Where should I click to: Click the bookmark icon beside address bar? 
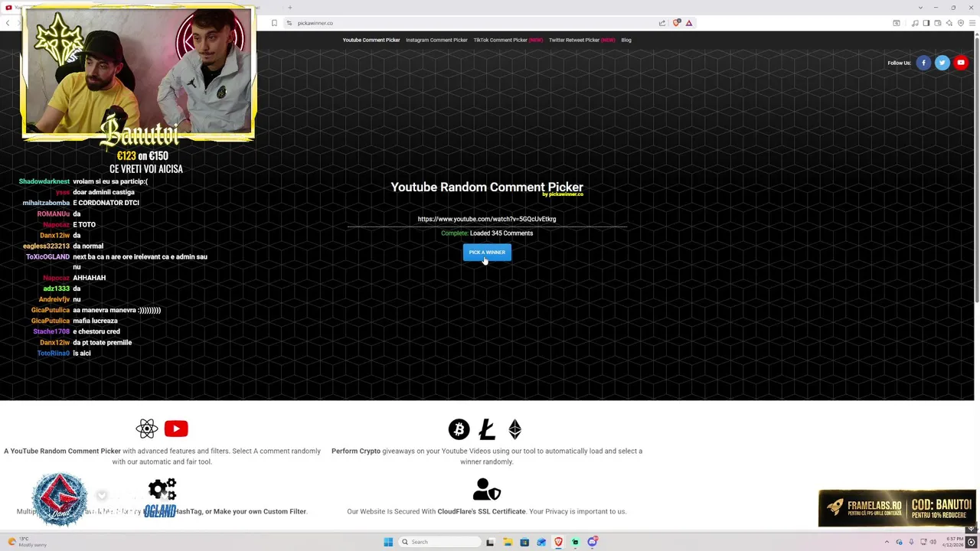[x=274, y=23]
